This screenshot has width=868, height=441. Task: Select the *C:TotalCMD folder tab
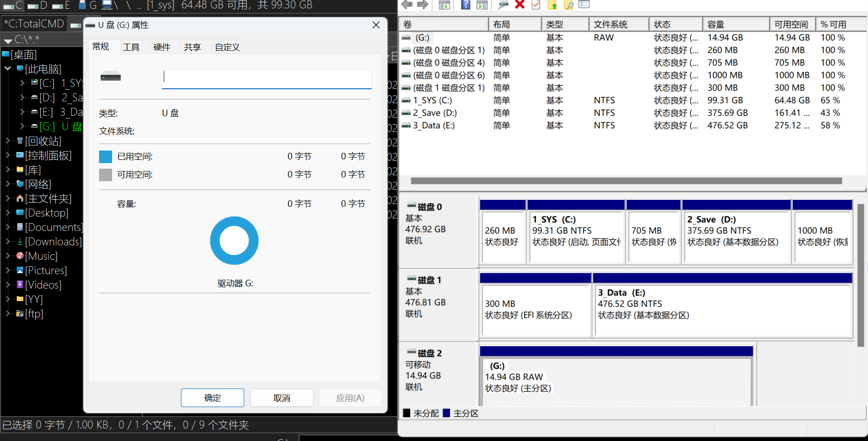pyautogui.click(x=34, y=24)
